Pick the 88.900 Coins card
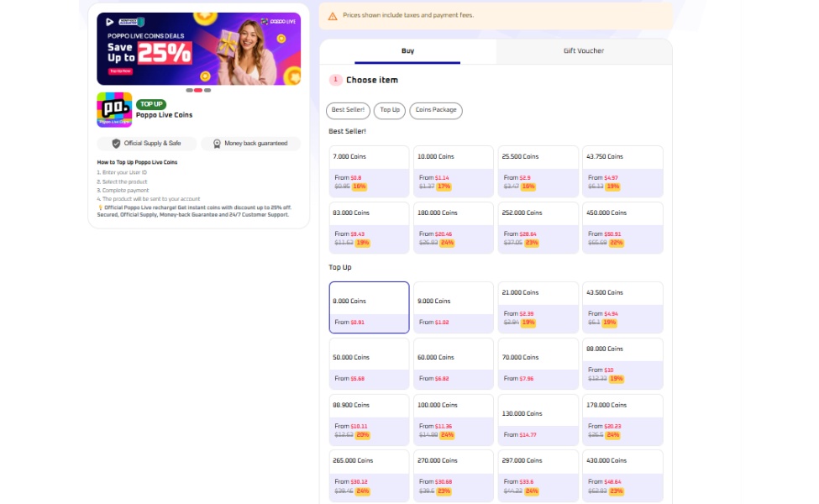This screenshot has height=504, width=819. [x=369, y=420]
